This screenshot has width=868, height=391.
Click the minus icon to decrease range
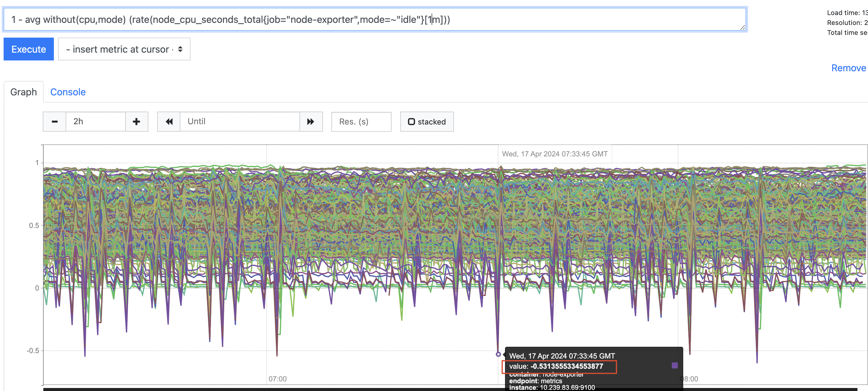54,122
